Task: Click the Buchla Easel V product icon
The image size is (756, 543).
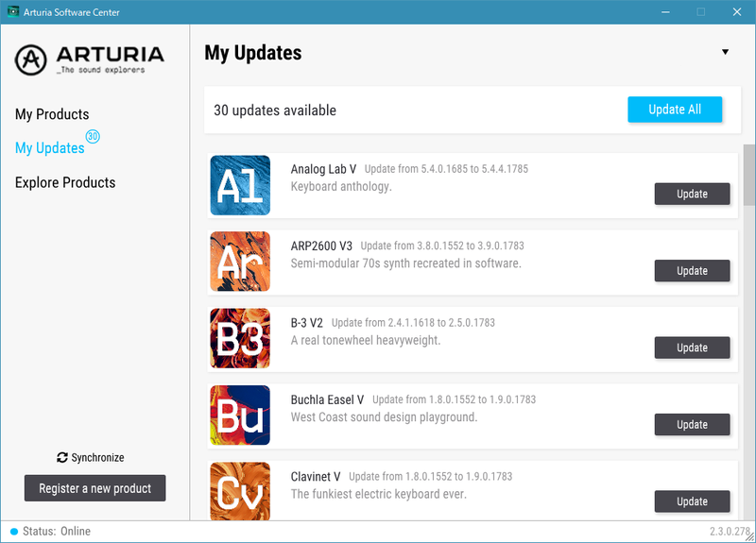Action: pyautogui.click(x=240, y=415)
